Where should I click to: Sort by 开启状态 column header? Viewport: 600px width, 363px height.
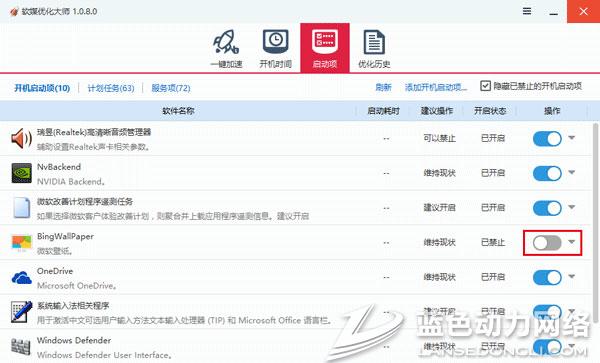coord(490,111)
